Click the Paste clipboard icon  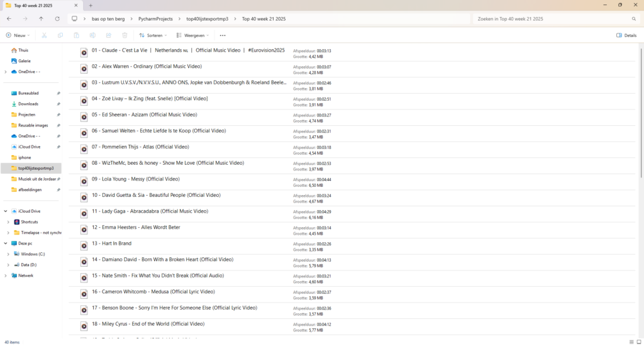click(76, 35)
